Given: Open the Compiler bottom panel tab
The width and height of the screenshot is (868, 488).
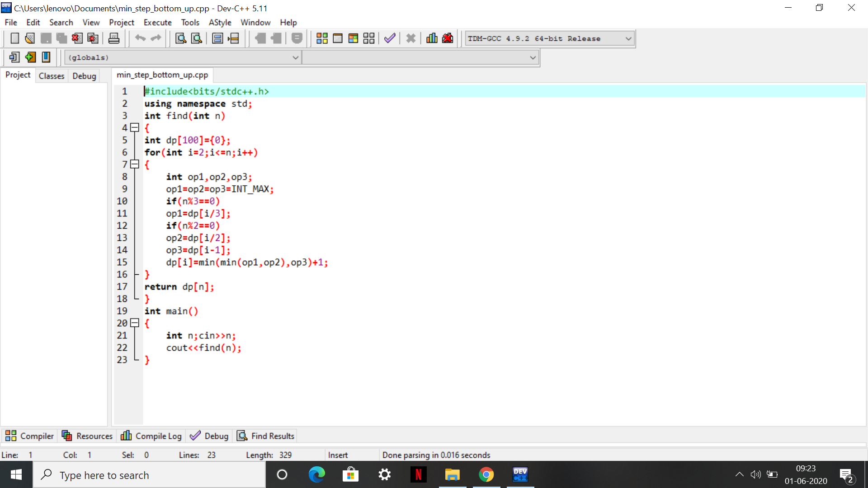Looking at the screenshot, I should [30, 436].
